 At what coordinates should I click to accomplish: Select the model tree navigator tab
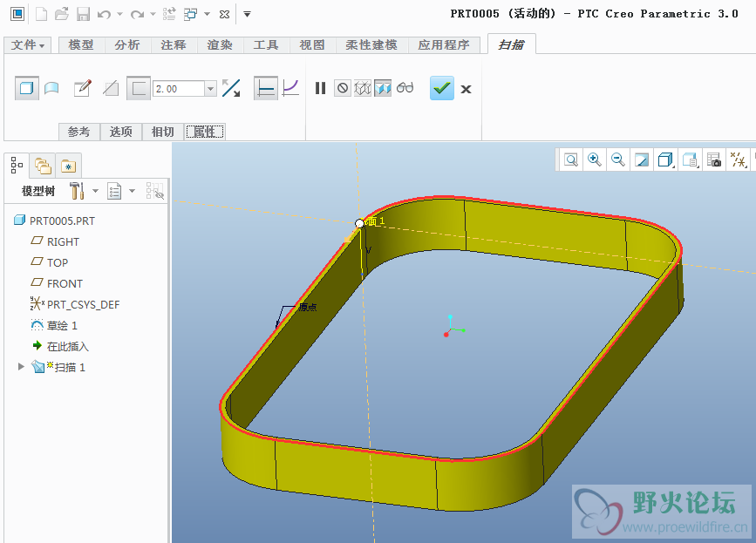click(x=17, y=166)
